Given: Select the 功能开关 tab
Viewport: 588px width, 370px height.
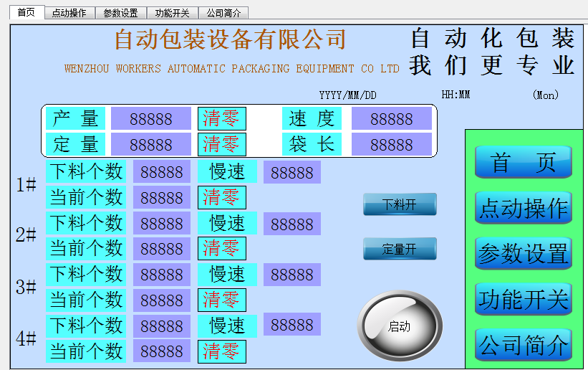Looking at the screenshot, I should click(x=172, y=13).
